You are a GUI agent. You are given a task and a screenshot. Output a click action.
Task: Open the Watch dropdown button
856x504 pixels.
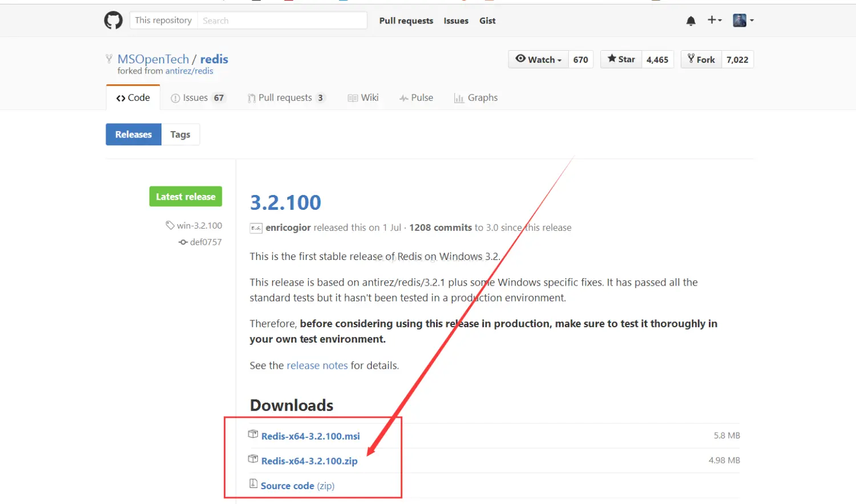538,59
